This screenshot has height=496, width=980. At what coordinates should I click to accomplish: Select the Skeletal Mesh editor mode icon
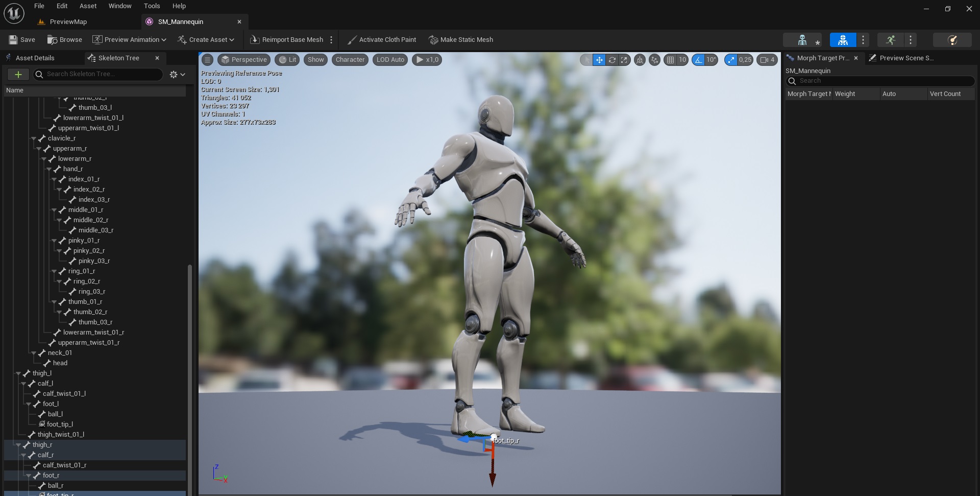(843, 40)
